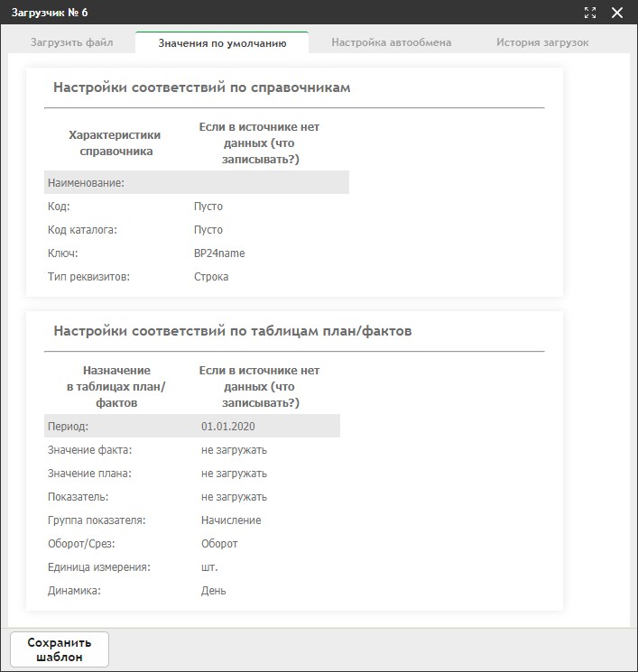Click the Оборот value for Оборот/Срез
The image size is (638, 672).
pos(219,544)
